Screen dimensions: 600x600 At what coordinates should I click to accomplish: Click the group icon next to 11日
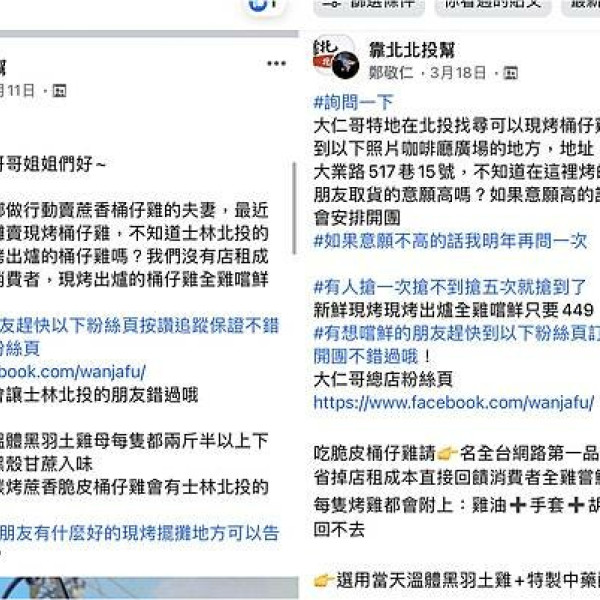59,91
